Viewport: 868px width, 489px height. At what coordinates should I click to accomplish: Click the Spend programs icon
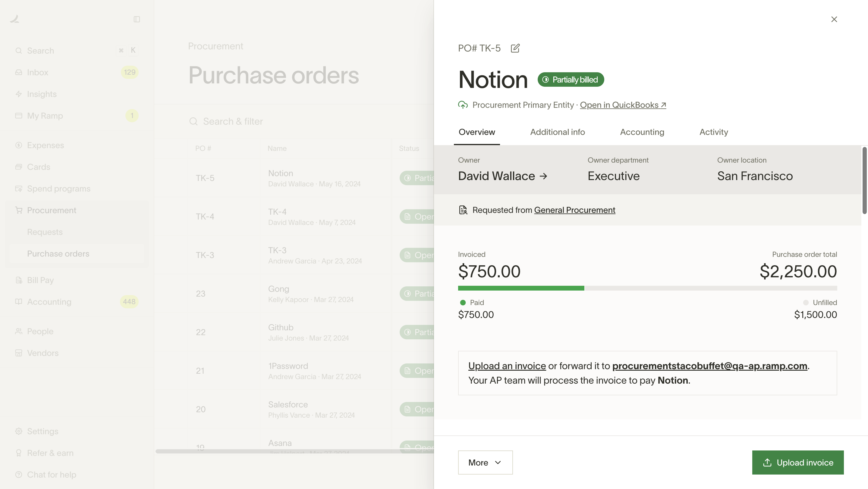pyautogui.click(x=19, y=188)
